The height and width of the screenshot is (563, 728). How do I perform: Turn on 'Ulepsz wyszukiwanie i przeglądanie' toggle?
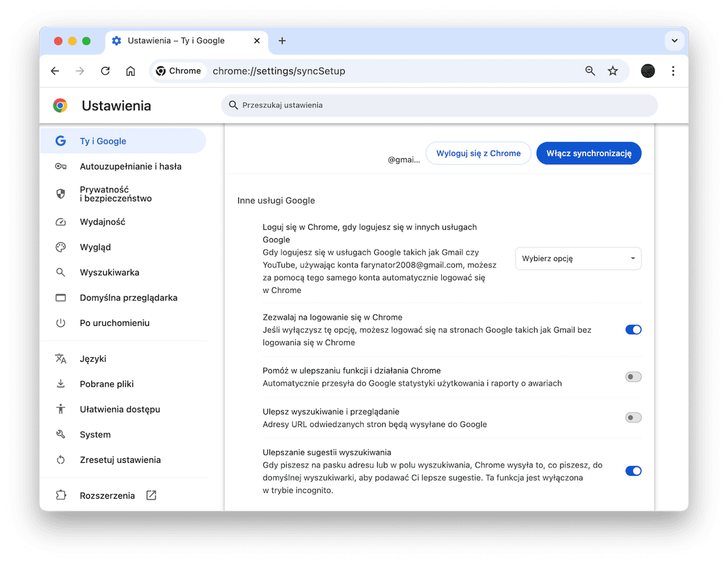[x=633, y=417]
